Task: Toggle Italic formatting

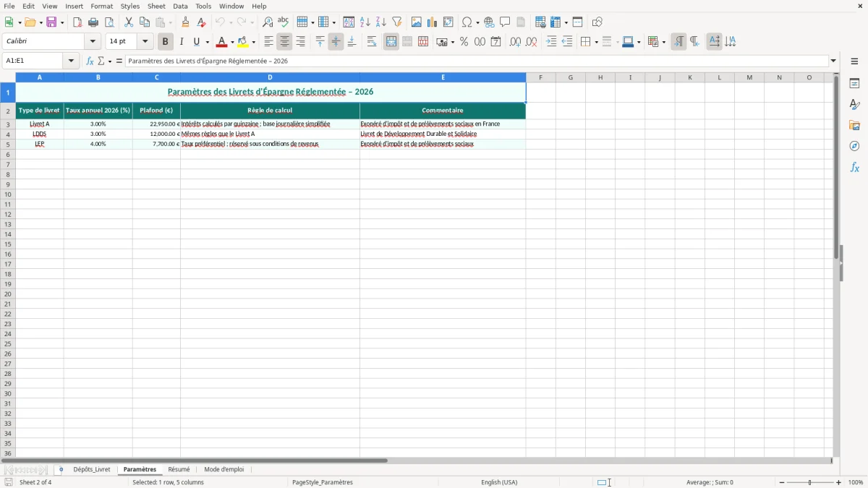Action: pyautogui.click(x=182, y=42)
